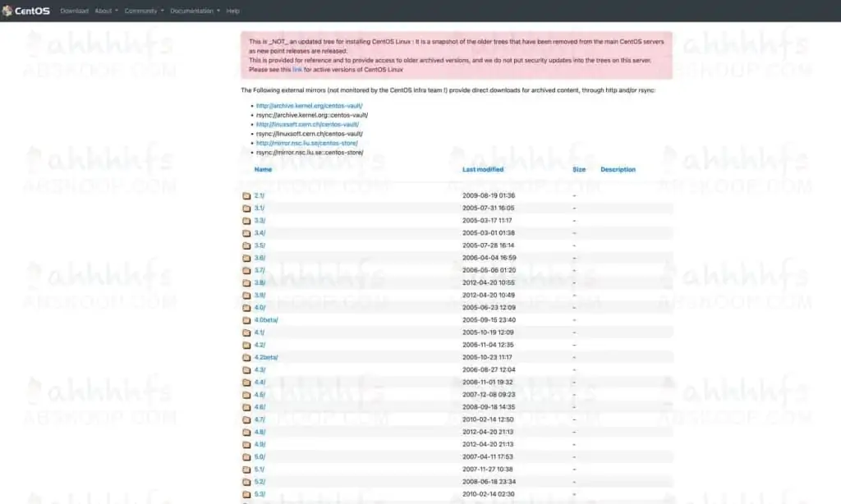841x504 pixels.
Task: Open the folder icon beside 5.0/
Action: [x=247, y=456]
